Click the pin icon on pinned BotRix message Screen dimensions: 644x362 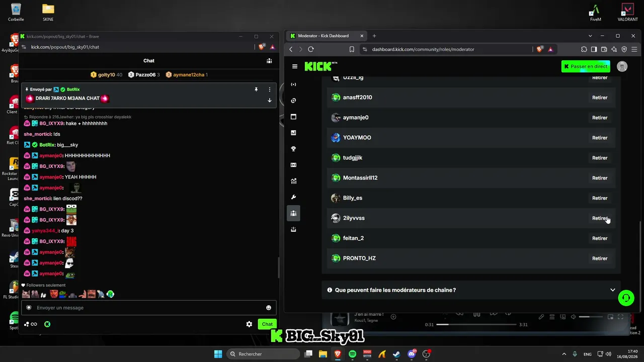click(x=256, y=89)
